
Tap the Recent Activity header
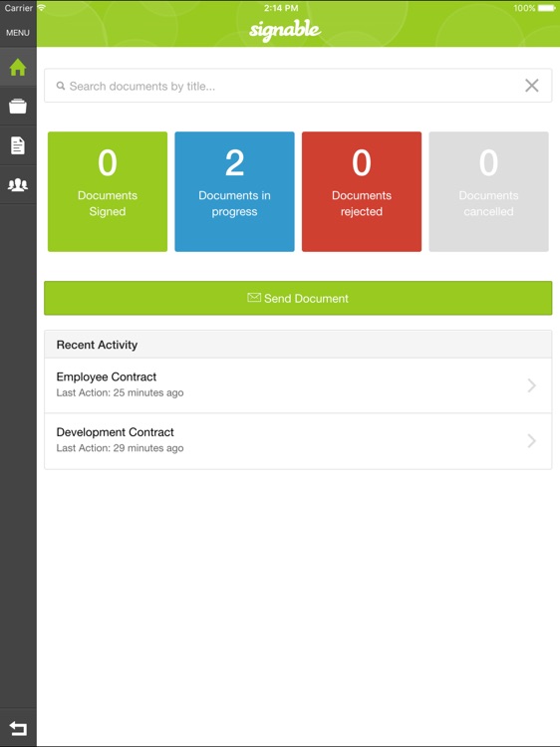point(298,345)
